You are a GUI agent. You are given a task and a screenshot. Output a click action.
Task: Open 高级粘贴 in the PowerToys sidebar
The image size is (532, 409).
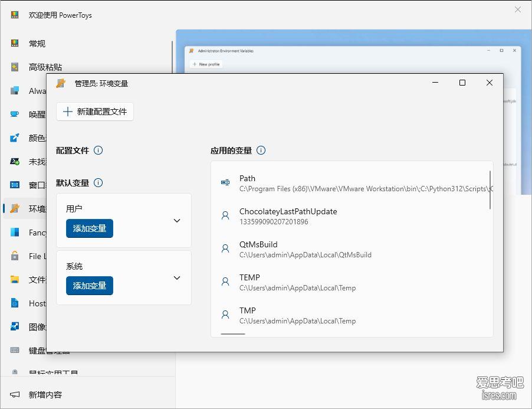tap(45, 67)
